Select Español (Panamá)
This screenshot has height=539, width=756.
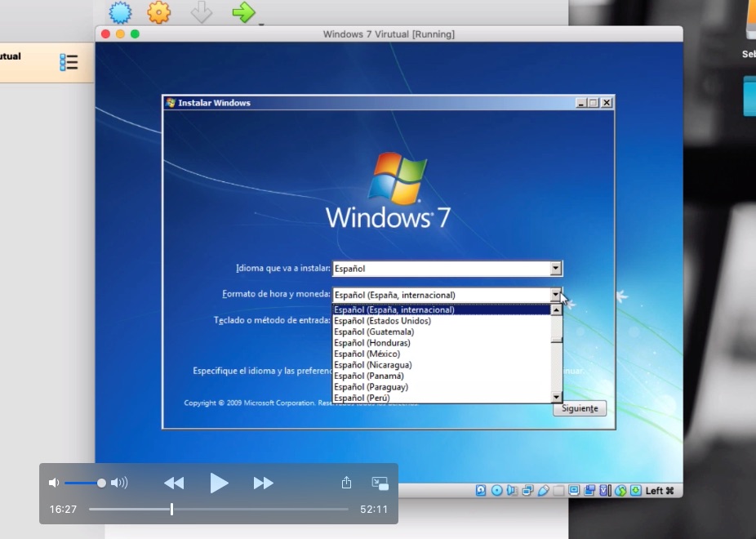click(441, 376)
